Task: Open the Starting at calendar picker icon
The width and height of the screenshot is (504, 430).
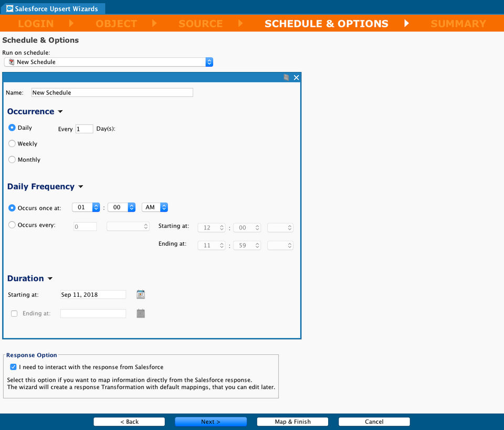Action: (141, 295)
